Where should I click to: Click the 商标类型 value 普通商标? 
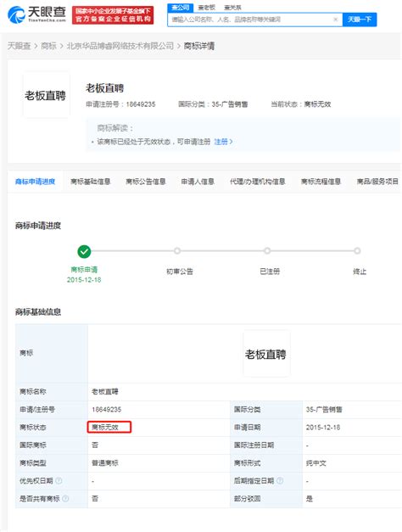[x=105, y=462]
